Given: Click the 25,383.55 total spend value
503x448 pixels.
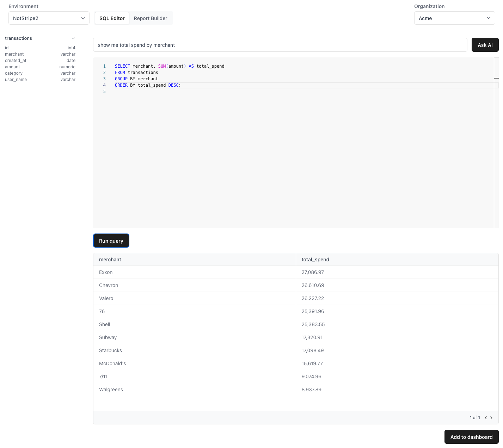Looking at the screenshot, I should point(313,324).
